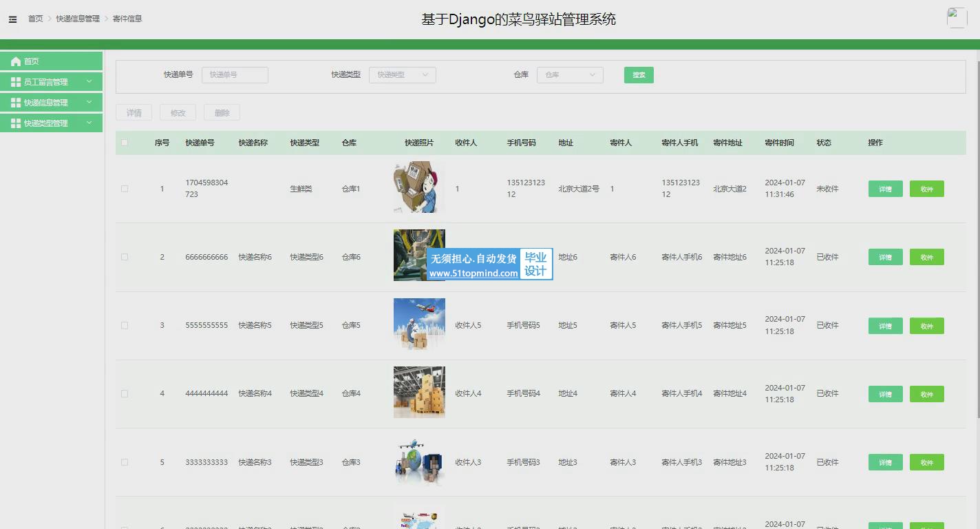The image size is (980, 529).
Task: Click 详情 for row 4444444444
Action: click(x=885, y=394)
